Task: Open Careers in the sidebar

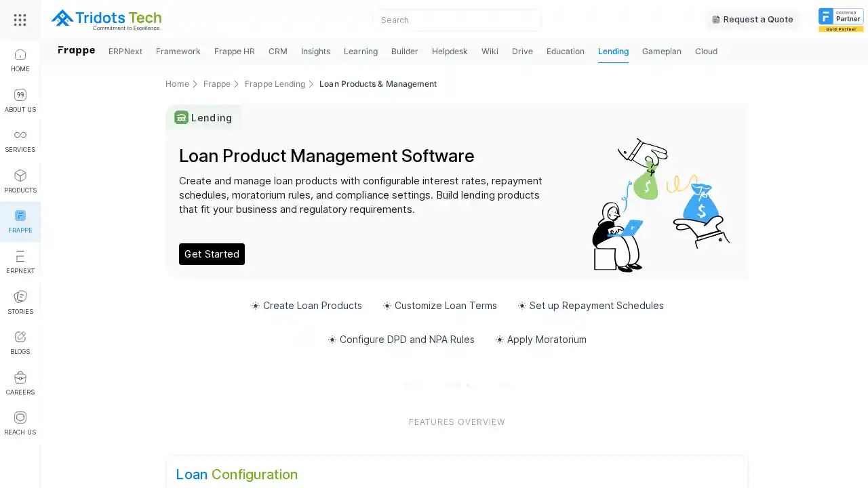Action: [x=20, y=384]
